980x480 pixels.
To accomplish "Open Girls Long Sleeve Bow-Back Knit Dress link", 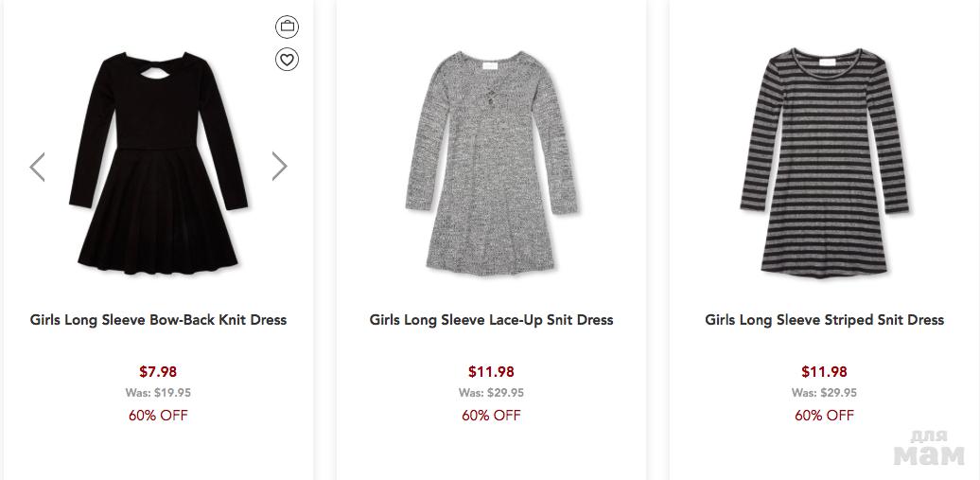I will [x=158, y=320].
